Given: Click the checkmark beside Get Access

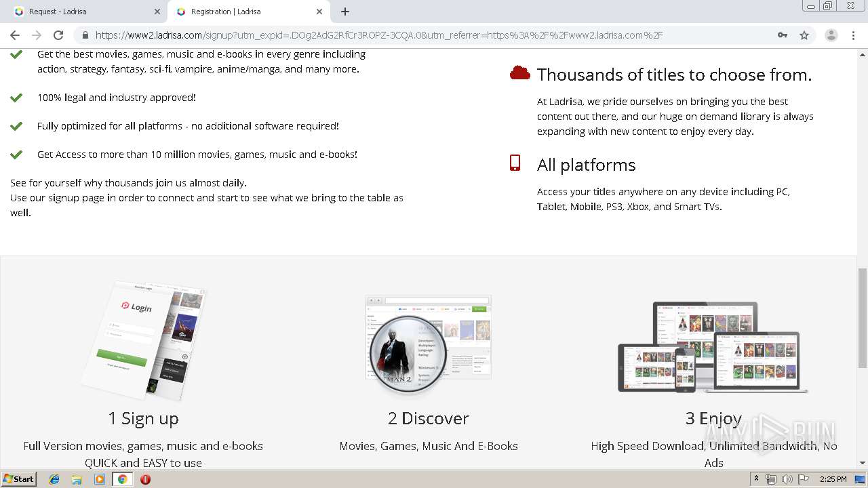Looking at the screenshot, I should 16,155.
